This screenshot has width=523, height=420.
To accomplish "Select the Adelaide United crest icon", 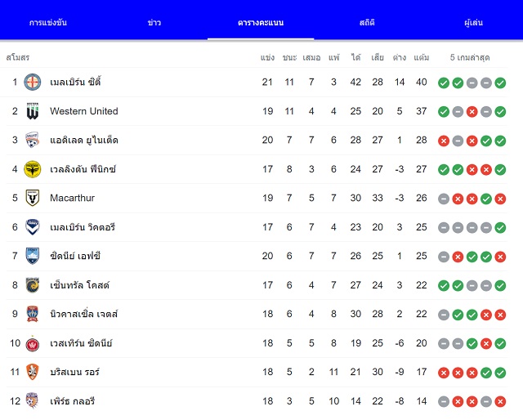I will pos(33,140).
